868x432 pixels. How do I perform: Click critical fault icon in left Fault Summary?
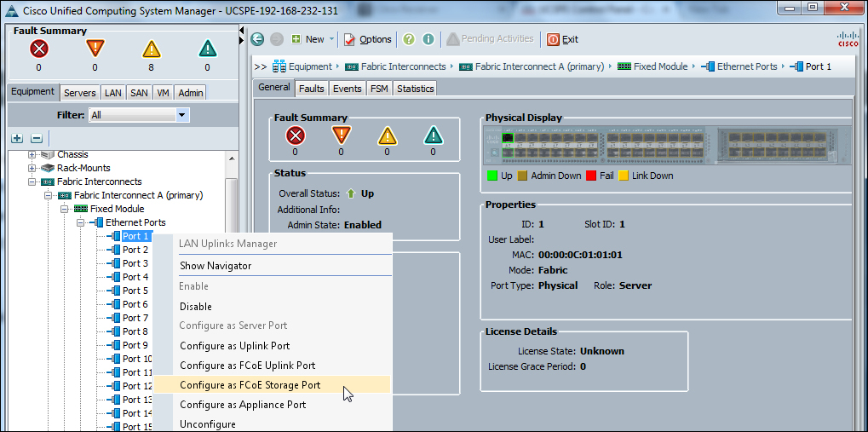coord(38,49)
